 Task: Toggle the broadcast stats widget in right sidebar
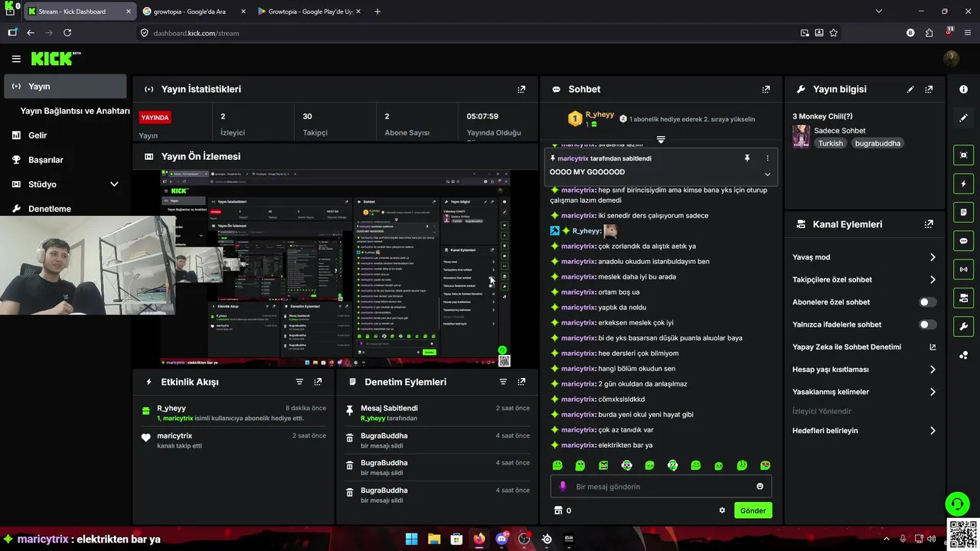click(963, 269)
